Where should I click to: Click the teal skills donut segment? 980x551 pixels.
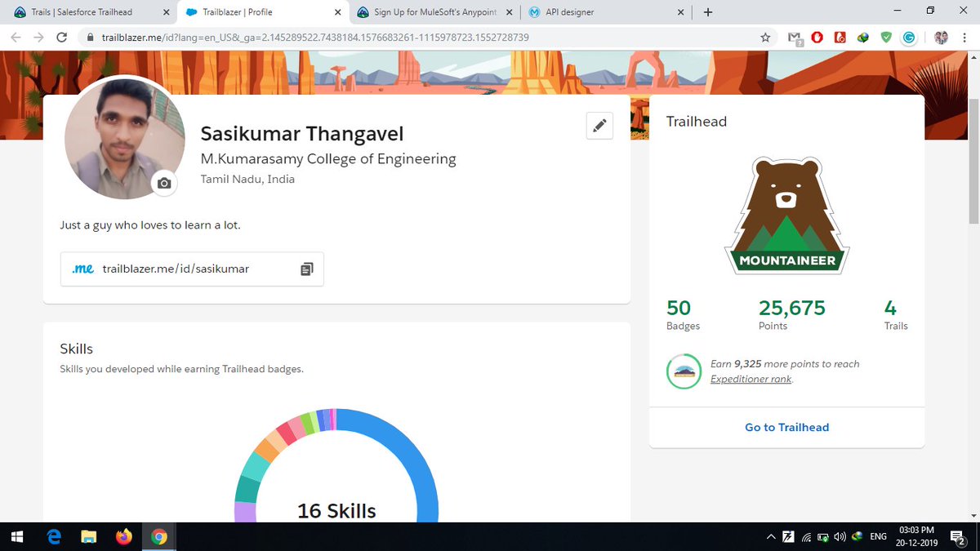pyautogui.click(x=246, y=489)
